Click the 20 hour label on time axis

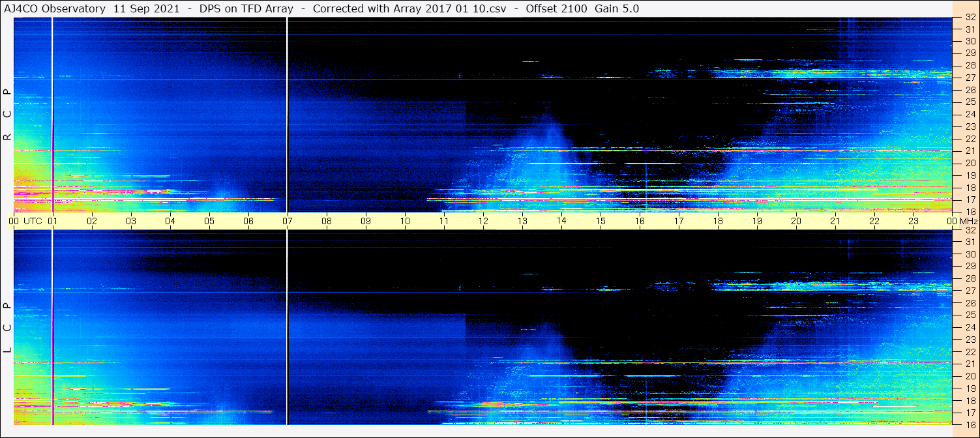[796, 221]
